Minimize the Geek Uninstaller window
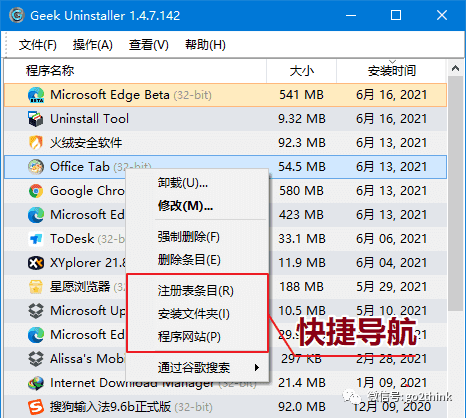 (351, 15)
